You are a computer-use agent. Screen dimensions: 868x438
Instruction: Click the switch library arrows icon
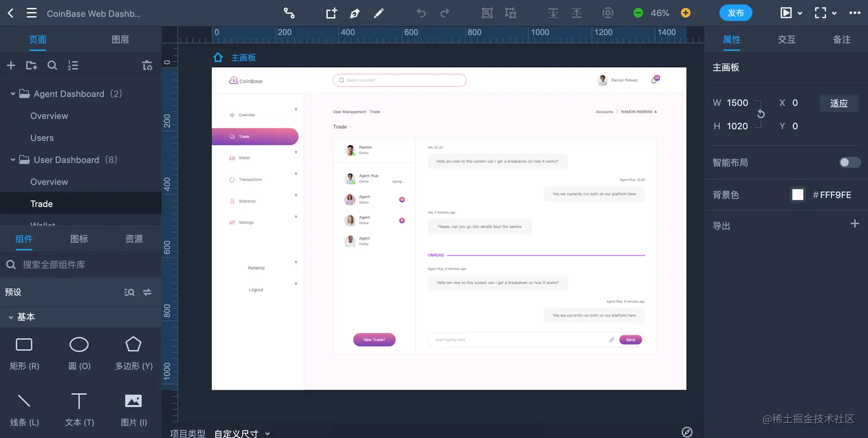click(x=148, y=292)
